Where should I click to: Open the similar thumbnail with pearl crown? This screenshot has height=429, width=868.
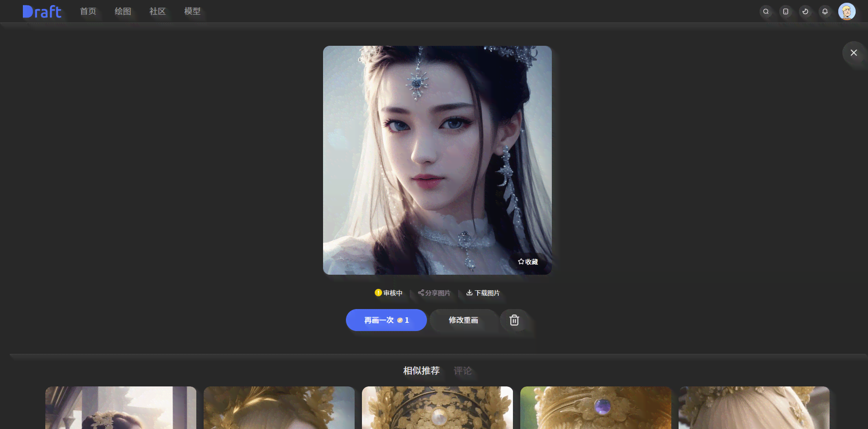coord(437,407)
